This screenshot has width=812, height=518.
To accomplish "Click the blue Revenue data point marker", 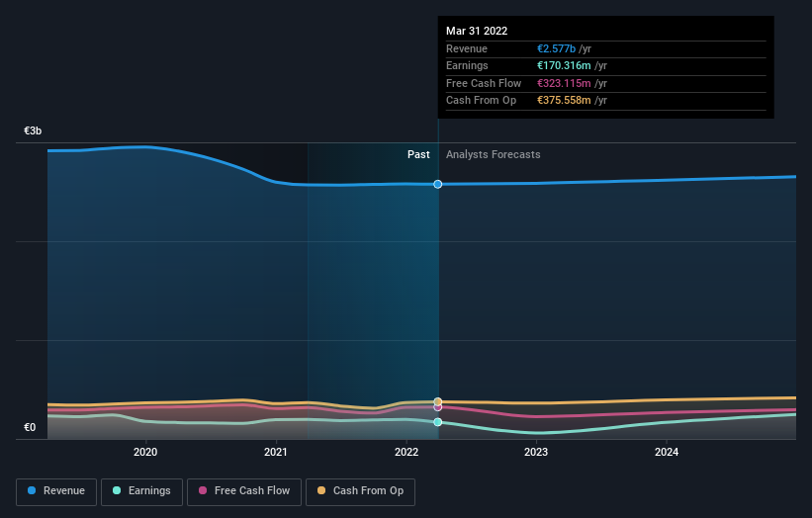I will click(437, 184).
